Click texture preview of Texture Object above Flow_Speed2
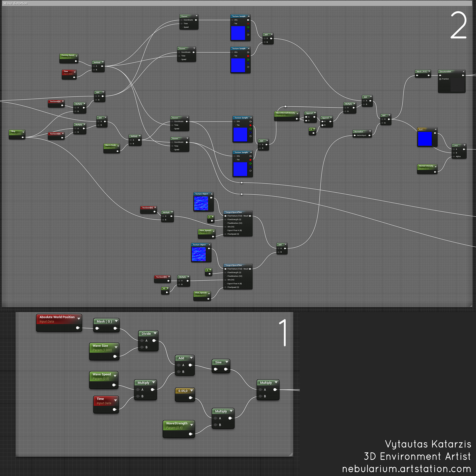 (199, 254)
